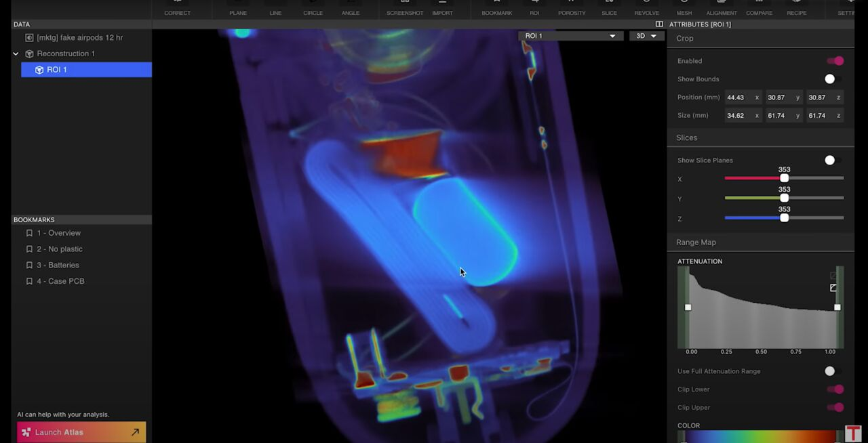This screenshot has width=868, height=443.
Task: Open the Recipe tool
Action: coord(797,9)
